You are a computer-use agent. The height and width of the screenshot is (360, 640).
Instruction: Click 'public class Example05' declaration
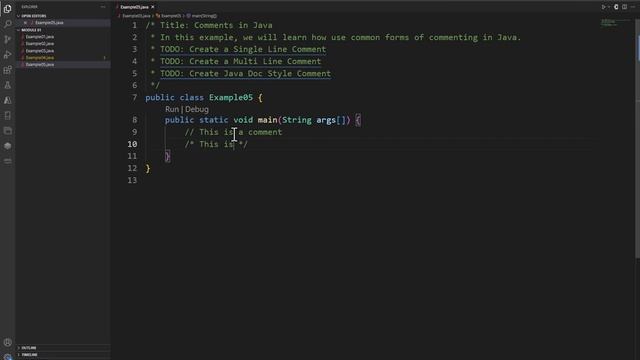(199, 98)
